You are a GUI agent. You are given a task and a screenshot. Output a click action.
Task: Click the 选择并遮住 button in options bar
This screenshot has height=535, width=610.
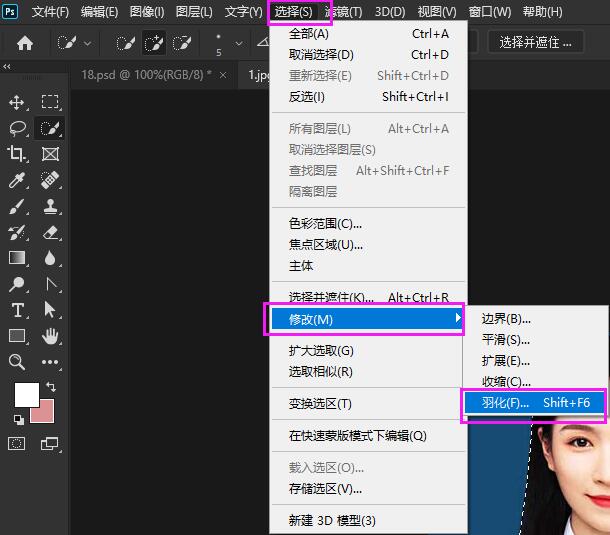point(535,42)
